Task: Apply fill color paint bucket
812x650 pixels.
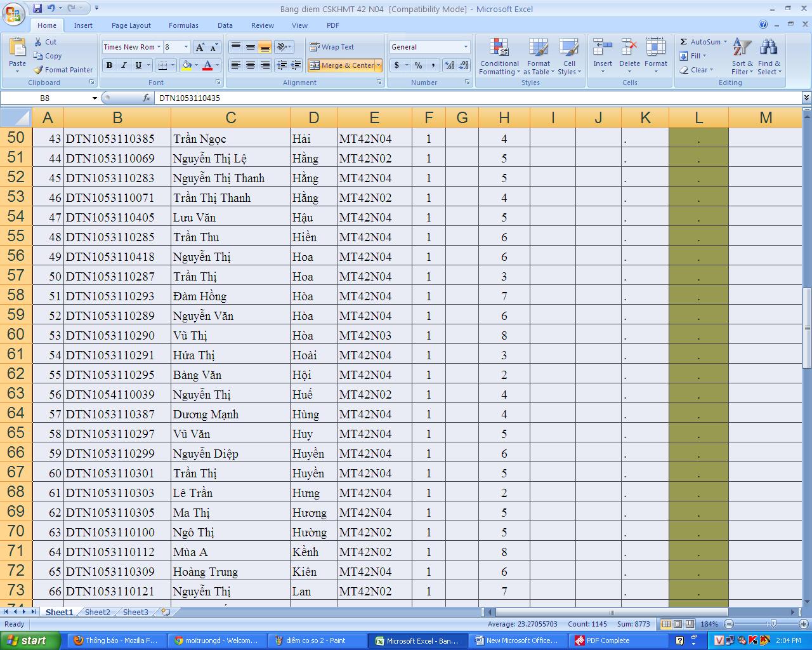Action: tap(187, 65)
